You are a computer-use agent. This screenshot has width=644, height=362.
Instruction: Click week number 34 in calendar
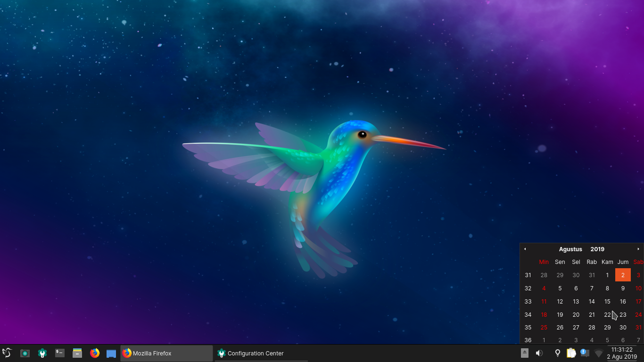pyautogui.click(x=528, y=314)
